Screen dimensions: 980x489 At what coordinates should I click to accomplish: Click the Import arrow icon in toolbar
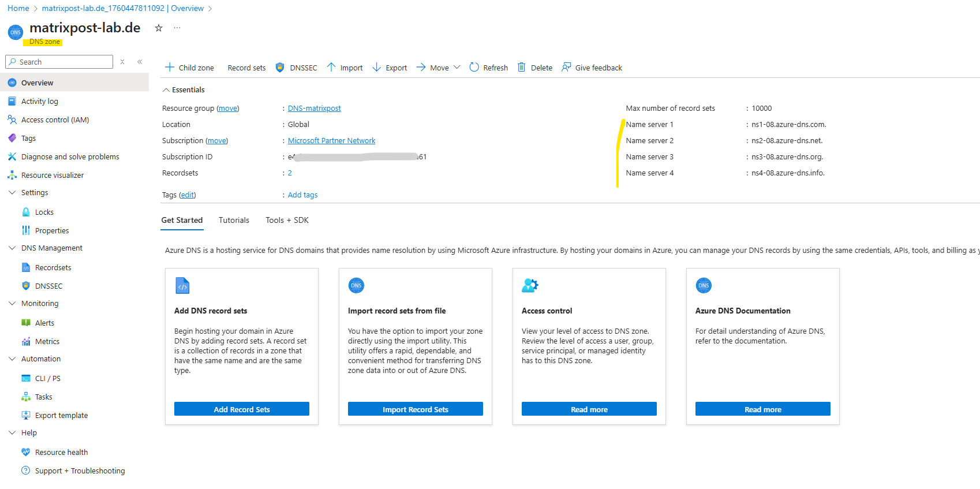pos(331,68)
